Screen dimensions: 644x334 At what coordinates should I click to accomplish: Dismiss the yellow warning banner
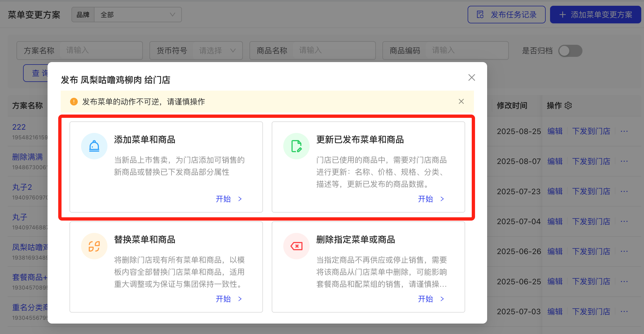click(x=461, y=102)
